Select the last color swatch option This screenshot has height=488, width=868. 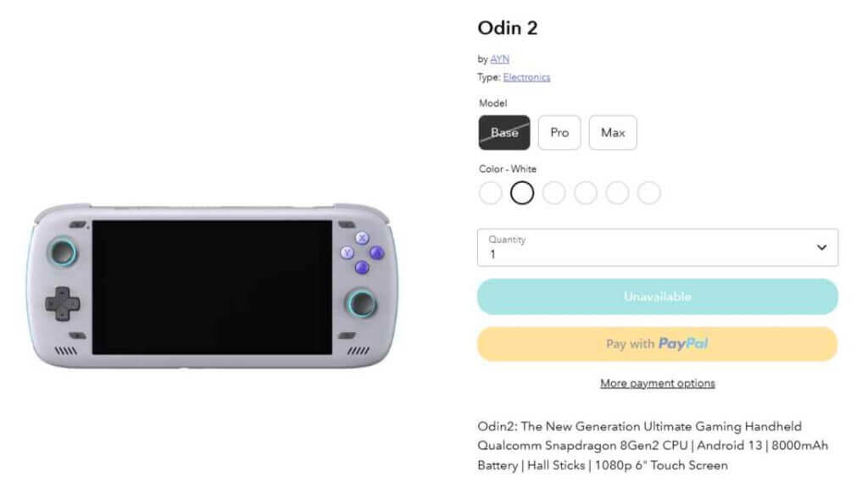(x=648, y=193)
